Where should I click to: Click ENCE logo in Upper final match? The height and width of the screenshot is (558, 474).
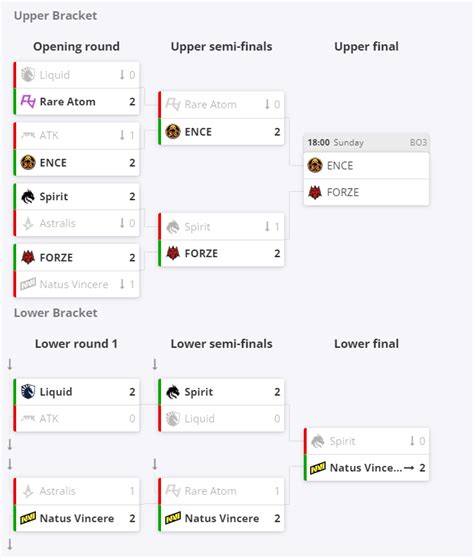315,165
